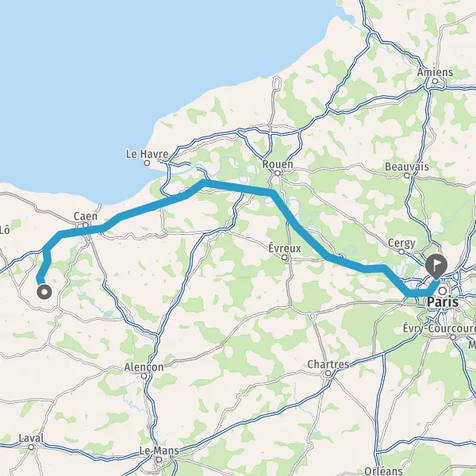Click the flag destination marker near Paris
The width and height of the screenshot is (476, 476).
(x=436, y=267)
